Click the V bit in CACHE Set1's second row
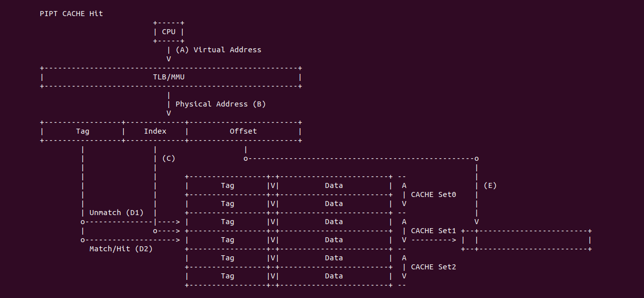Image resolution: width=644 pixels, height=298 pixels. click(x=273, y=240)
